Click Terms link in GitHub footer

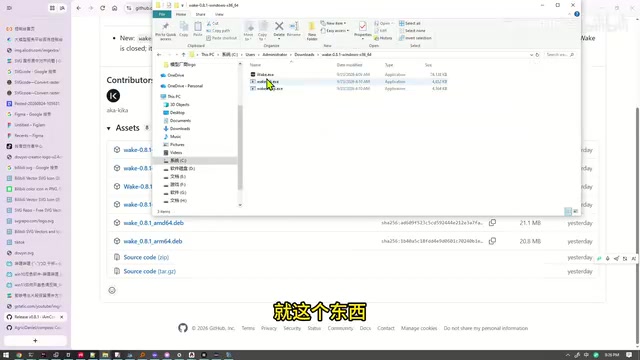248,328
